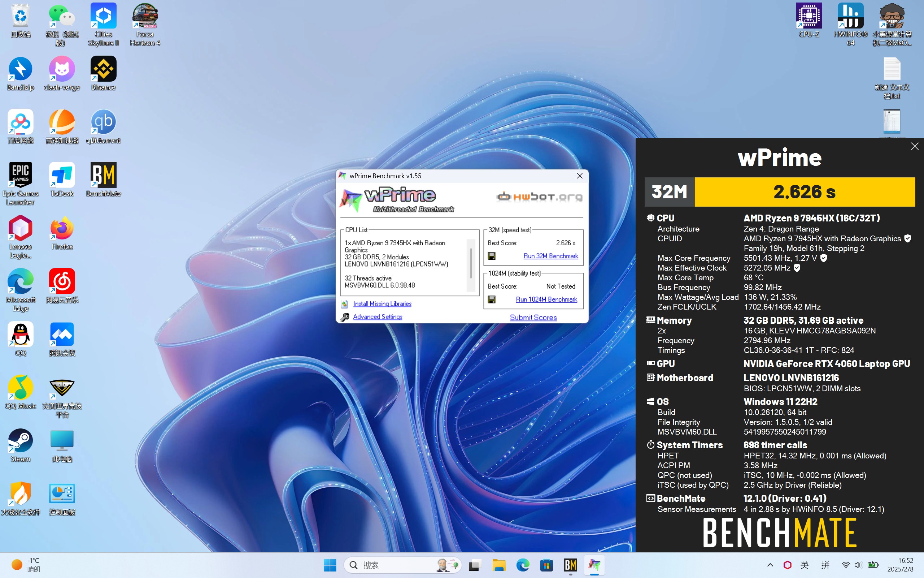Expand hidden system tray icons chevron
This screenshot has width=924, height=578.
tap(770, 565)
